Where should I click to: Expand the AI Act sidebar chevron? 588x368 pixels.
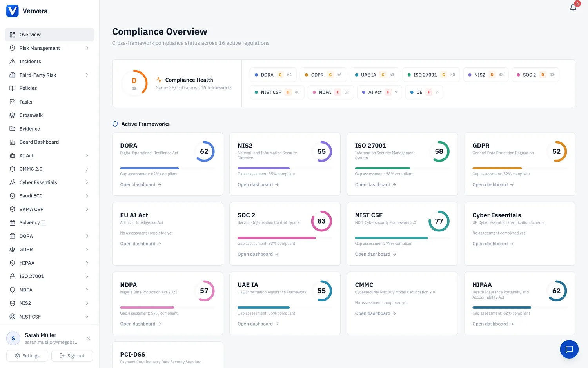87,156
